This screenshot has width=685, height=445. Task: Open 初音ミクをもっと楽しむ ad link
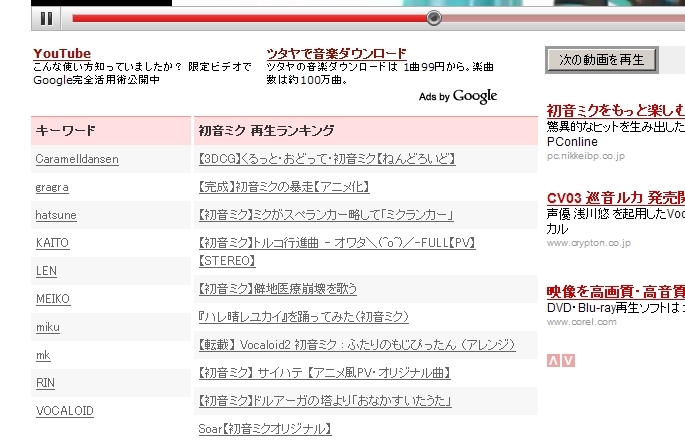(616, 110)
